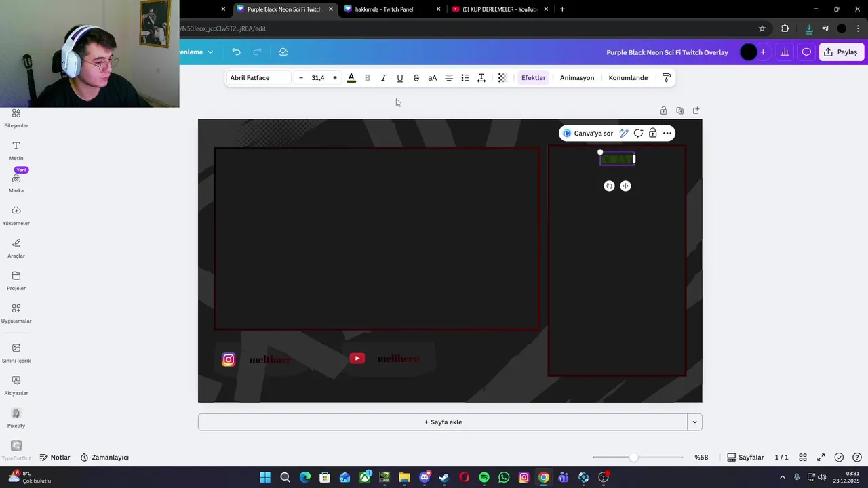Screen dimensions: 868x488
Task: Open the Pixelify app
Action: point(16,418)
